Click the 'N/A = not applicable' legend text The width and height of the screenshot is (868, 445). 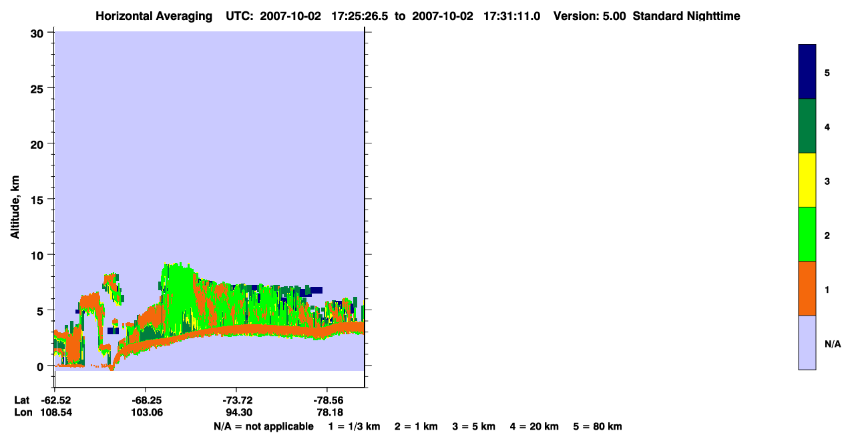pyautogui.click(x=264, y=426)
